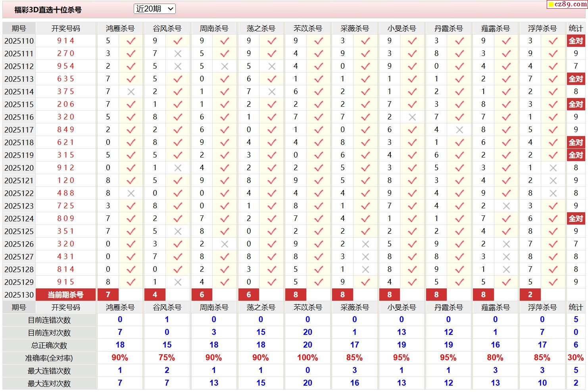This screenshot has width=588, height=392.
Task: Click the X mark for 荡之杀号 in row 2025114
Action: point(272,92)
